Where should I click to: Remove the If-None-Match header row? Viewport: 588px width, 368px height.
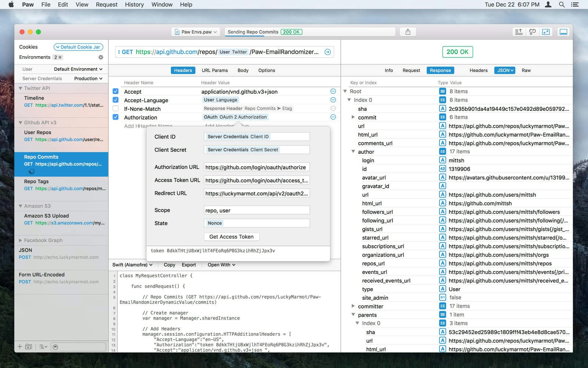click(333, 108)
